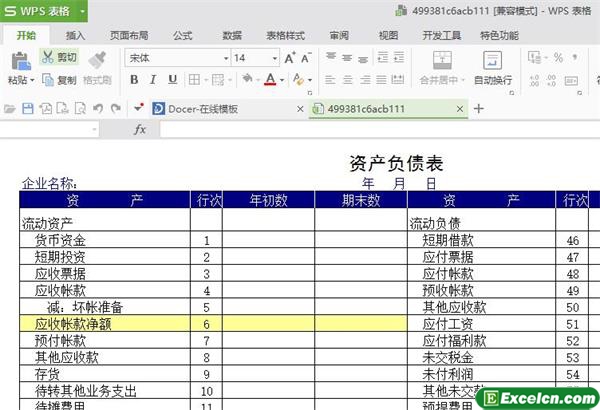
Task: Open the font size dropdown 14
Action: [x=275, y=58]
